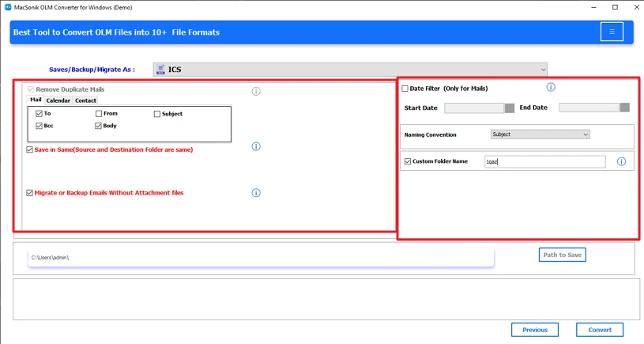Check the From field checkbox
The image size is (644, 344).
pos(99,114)
